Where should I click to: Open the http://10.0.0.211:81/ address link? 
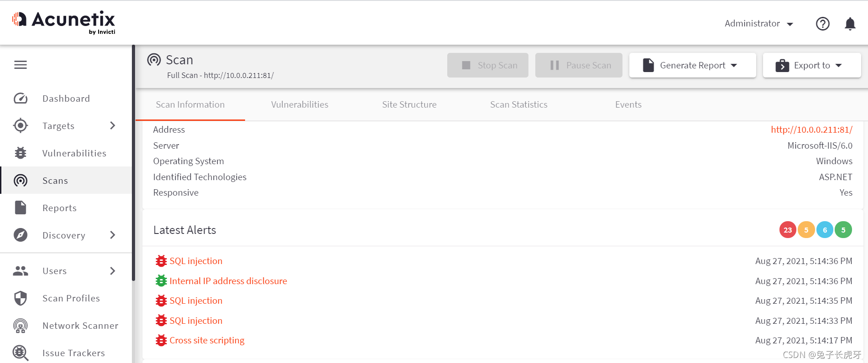click(811, 130)
